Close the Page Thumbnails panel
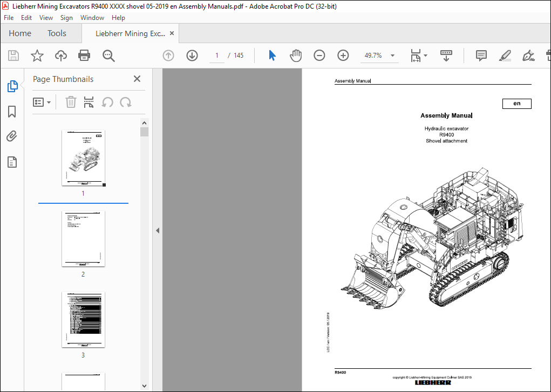This screenshot has width=551, height=392. click(x=137, y=79)
